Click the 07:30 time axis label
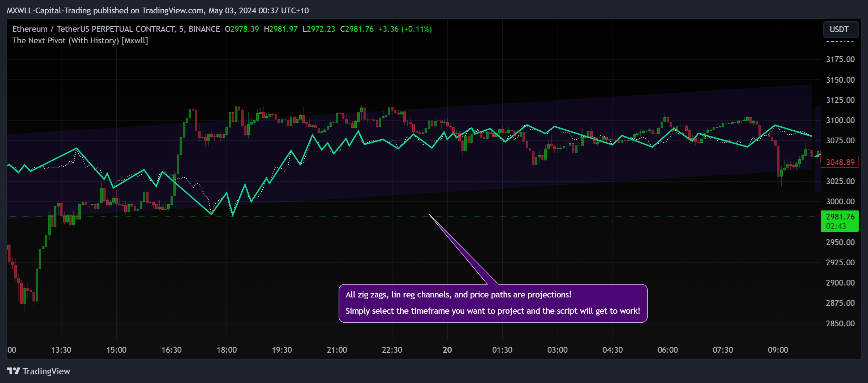Viewport: 868px width, 383px height. pos(723,350)
